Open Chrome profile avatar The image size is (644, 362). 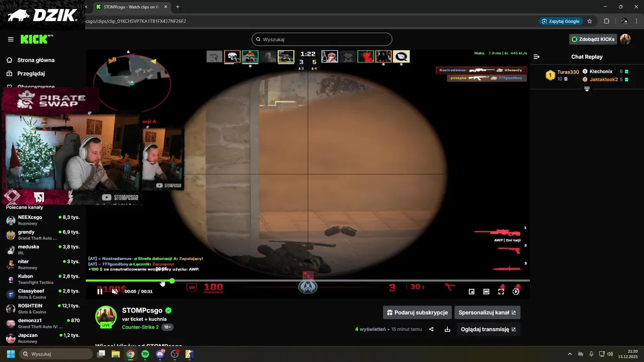tap(624, 21)
